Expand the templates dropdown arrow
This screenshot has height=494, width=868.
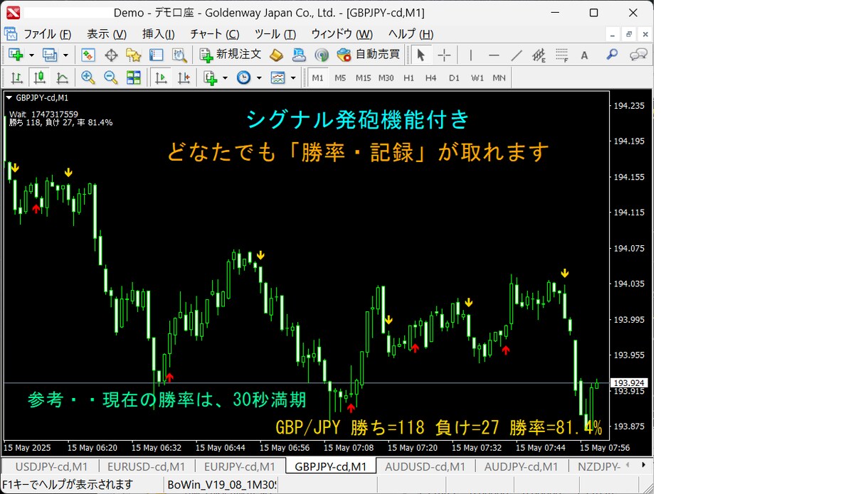coord(293,77)
